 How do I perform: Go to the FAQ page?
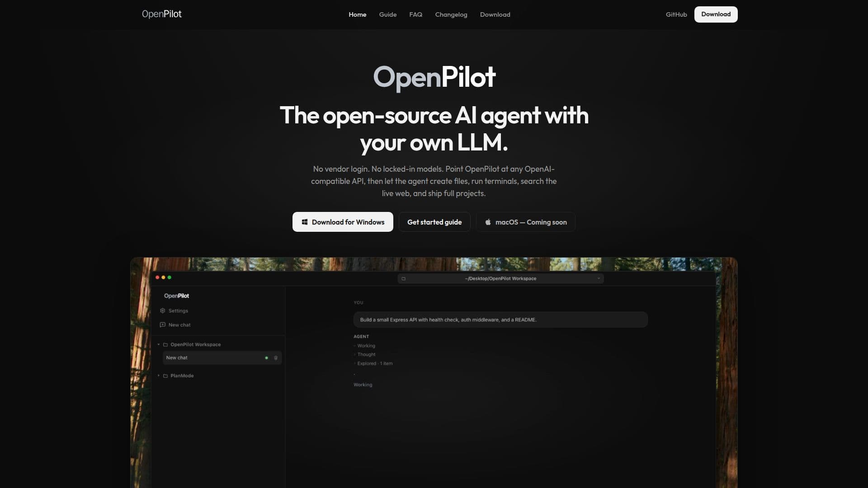click(415, 14)
